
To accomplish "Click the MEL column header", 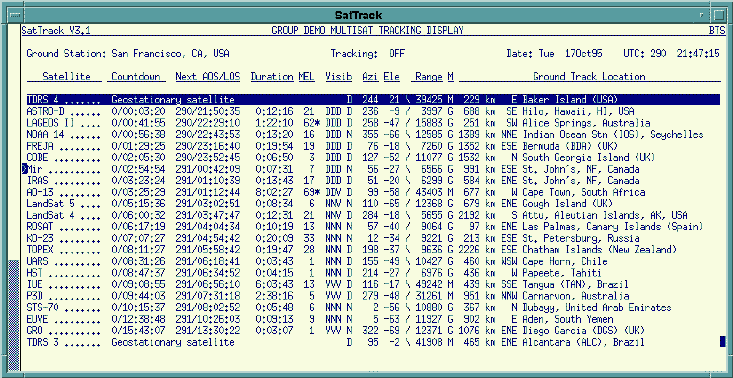I will [306, 76].
